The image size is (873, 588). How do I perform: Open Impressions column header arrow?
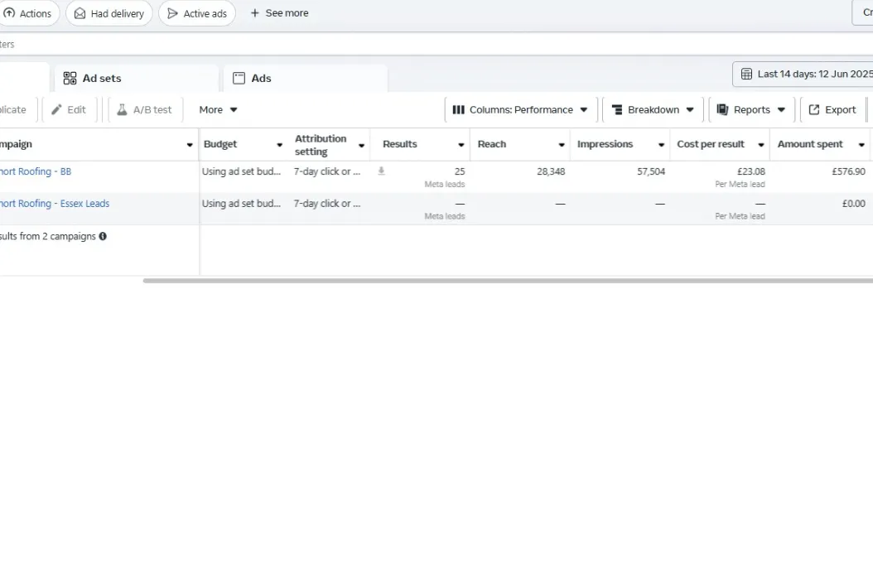[x=661, y=145]
